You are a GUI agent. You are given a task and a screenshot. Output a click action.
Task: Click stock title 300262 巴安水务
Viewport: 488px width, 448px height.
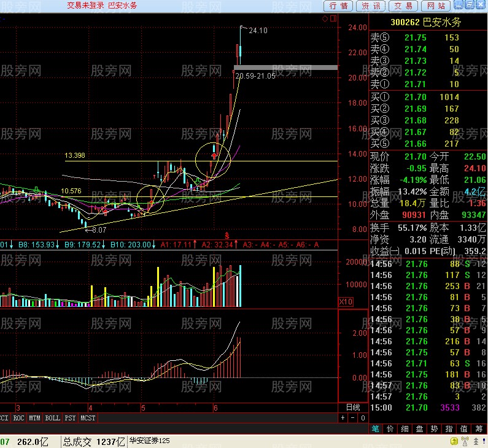coord(426,22)
